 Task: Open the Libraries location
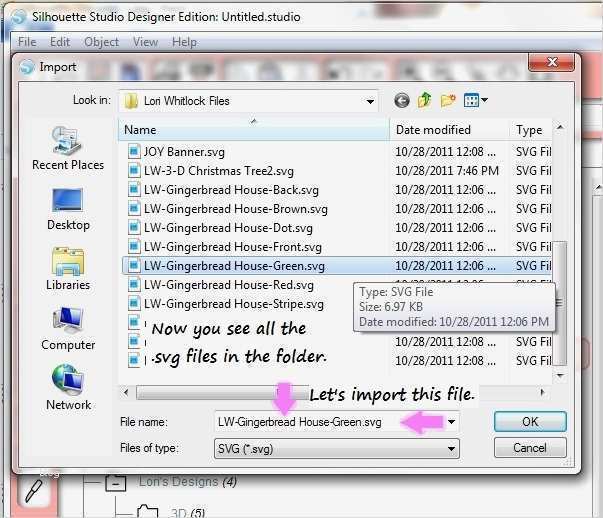point(68,269)
